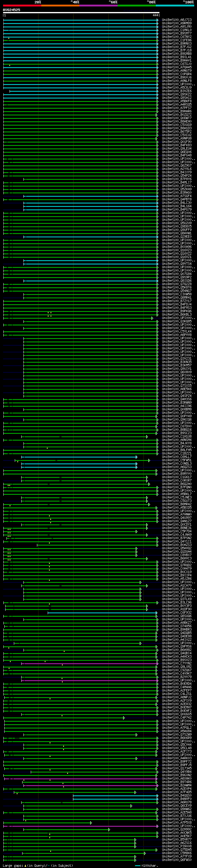Click label UniRef100_A8NSM4
197x868 pixels.
[177, 440]
